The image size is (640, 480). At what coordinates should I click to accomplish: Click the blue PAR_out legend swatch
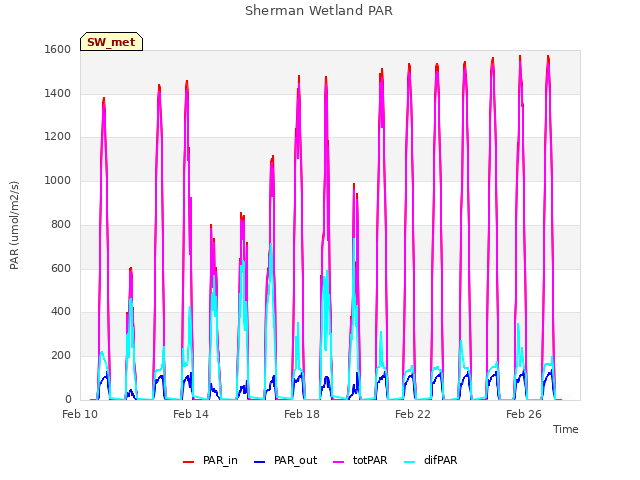coord(260,462)
